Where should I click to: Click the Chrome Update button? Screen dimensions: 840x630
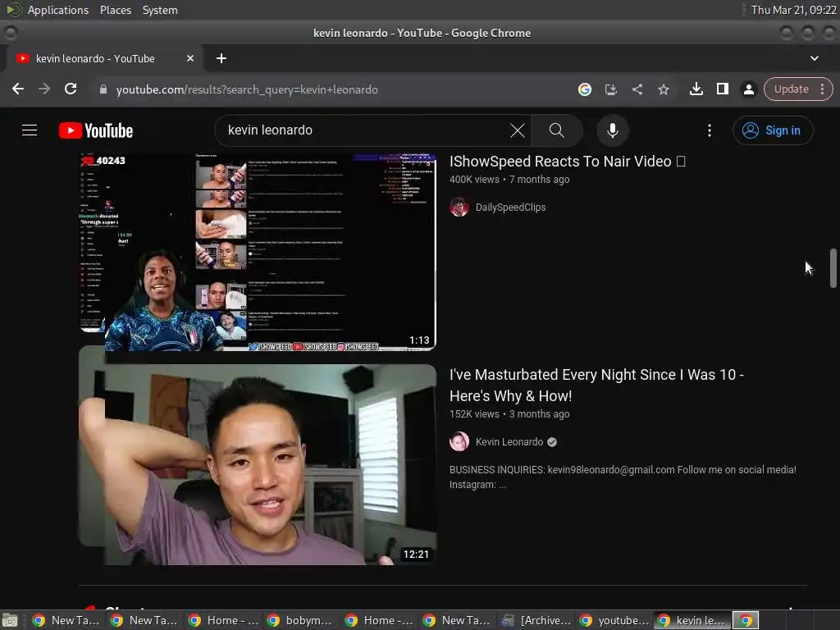click(x=791, y=89)
